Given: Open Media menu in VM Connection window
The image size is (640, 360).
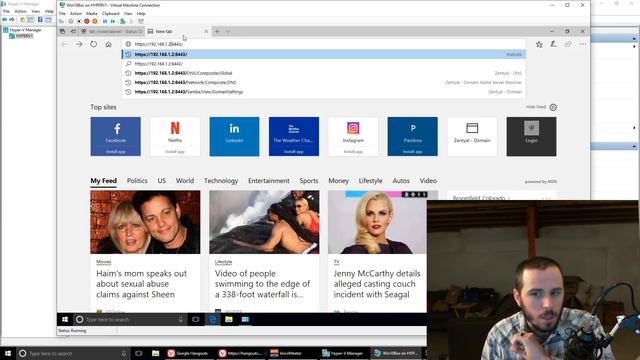Looking at the screenshot, I should (91, 13).
